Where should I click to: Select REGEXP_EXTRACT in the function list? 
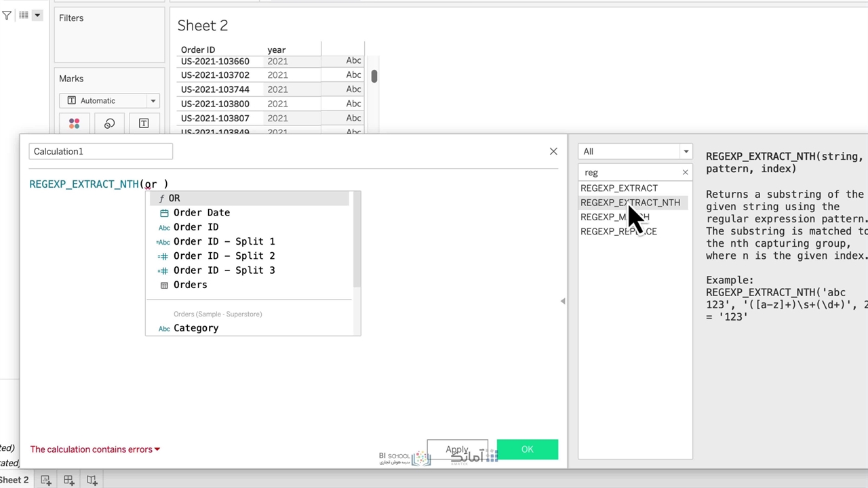[618, 188]
